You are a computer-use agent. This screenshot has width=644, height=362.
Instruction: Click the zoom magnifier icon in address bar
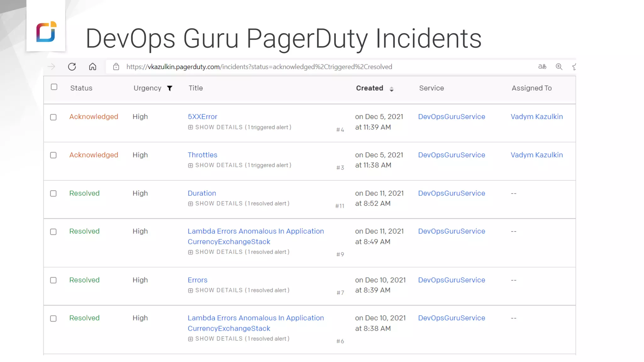(559, 67)
